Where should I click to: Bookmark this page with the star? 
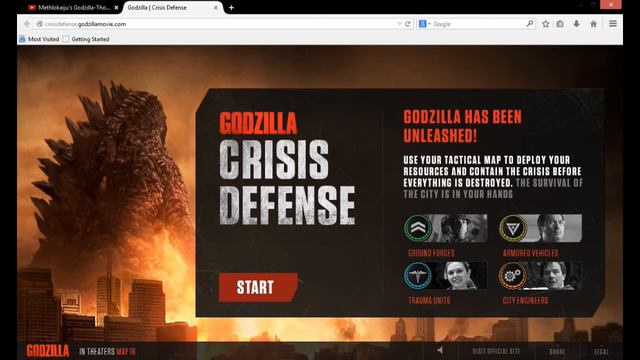point(546,24)
